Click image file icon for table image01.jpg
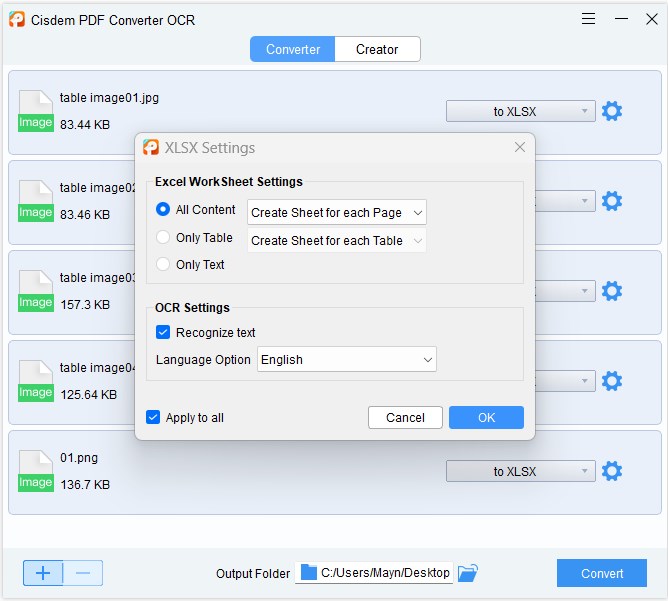668x601 pixels. (x=36, y=111)
